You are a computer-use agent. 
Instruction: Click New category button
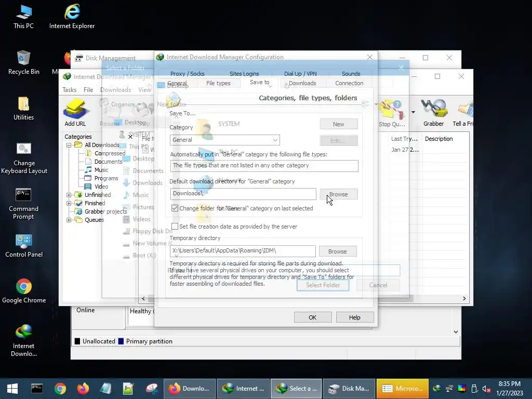[x=339, y=124]
